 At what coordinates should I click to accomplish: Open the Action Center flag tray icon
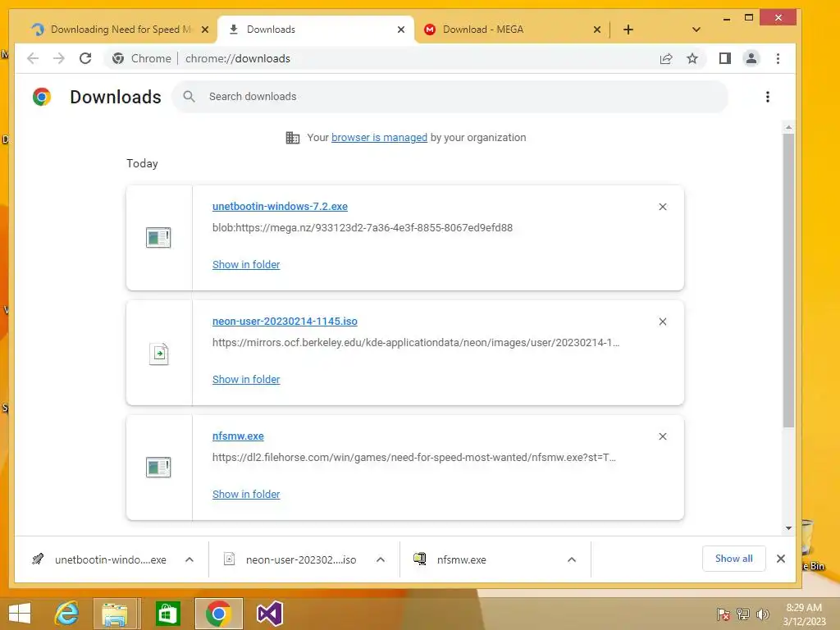[x=724, y=614]
